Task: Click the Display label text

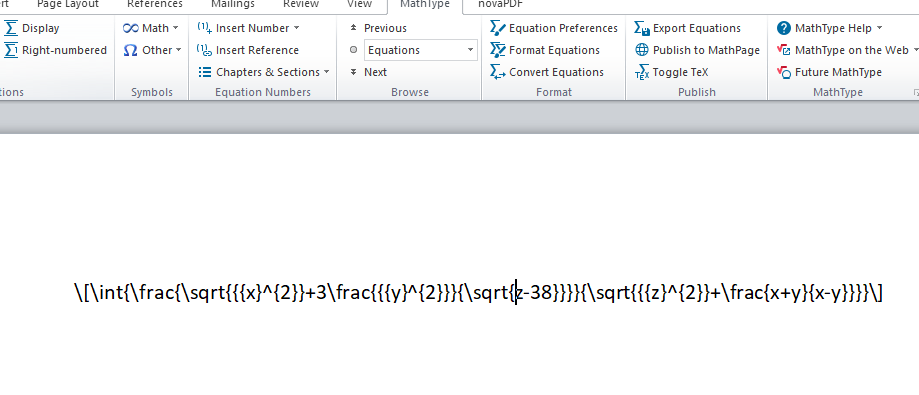Action: [x=40, y=28]
